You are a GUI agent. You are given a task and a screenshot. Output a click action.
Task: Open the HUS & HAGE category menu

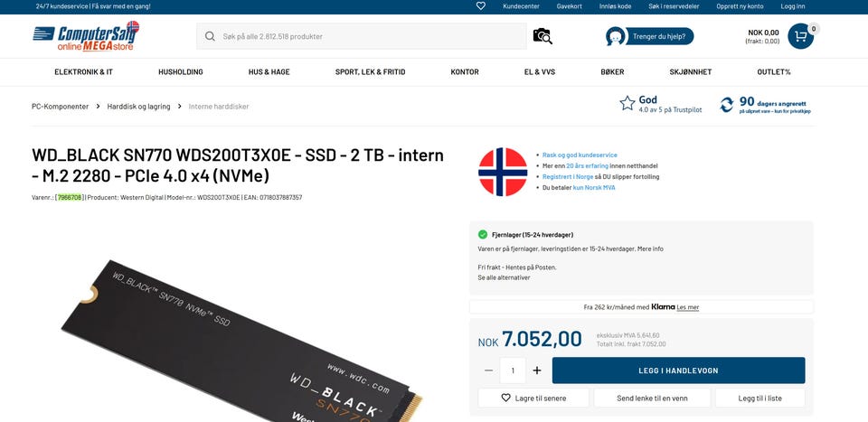click(x=269, y=72)
